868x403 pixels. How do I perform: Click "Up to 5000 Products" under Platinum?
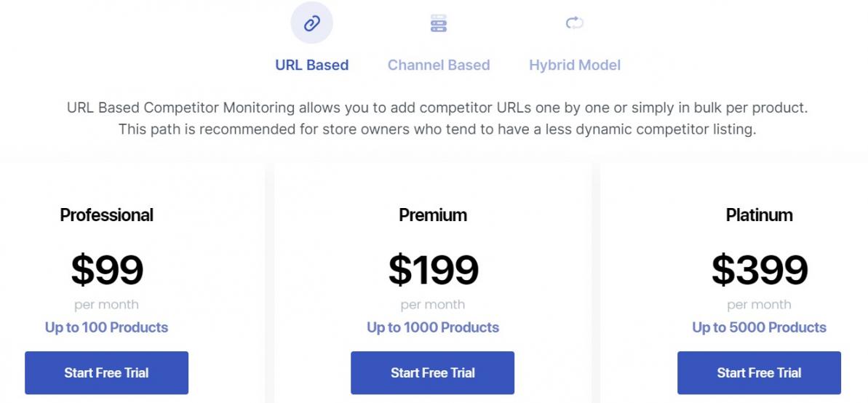[x=759, y=327]
